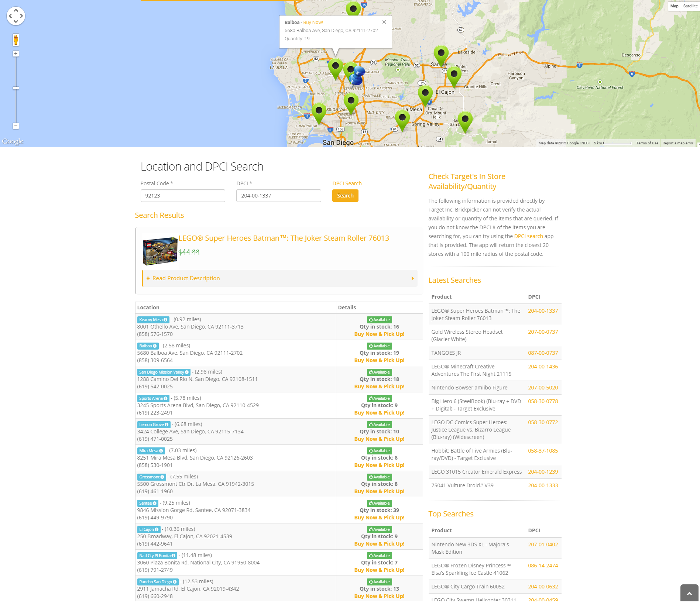Open the Terms of Use map link
The image size is (700, 615).
pos(647,143)
